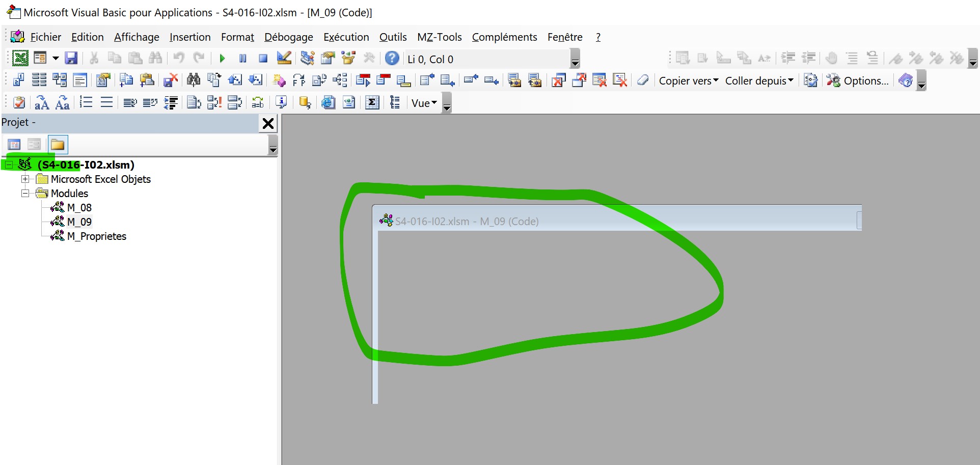Click the Toolbox hammer icon
Screen dimensions: 980x465
pyautogui.click(x=369, y=58)
